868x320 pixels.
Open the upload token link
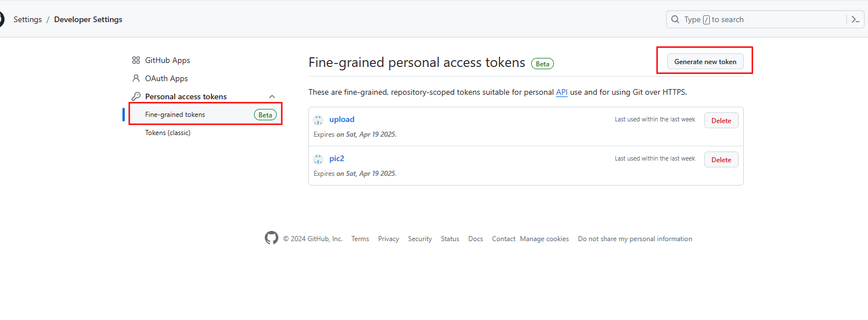(342, 119)
